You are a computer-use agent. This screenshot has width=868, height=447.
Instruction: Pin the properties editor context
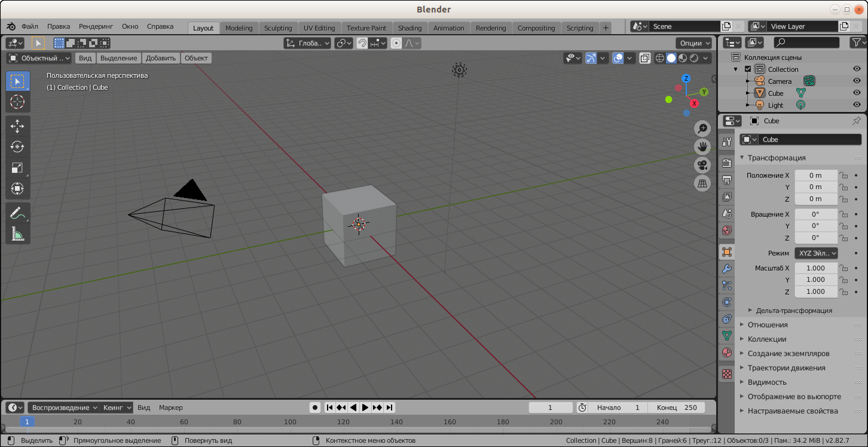click(856, 121)
